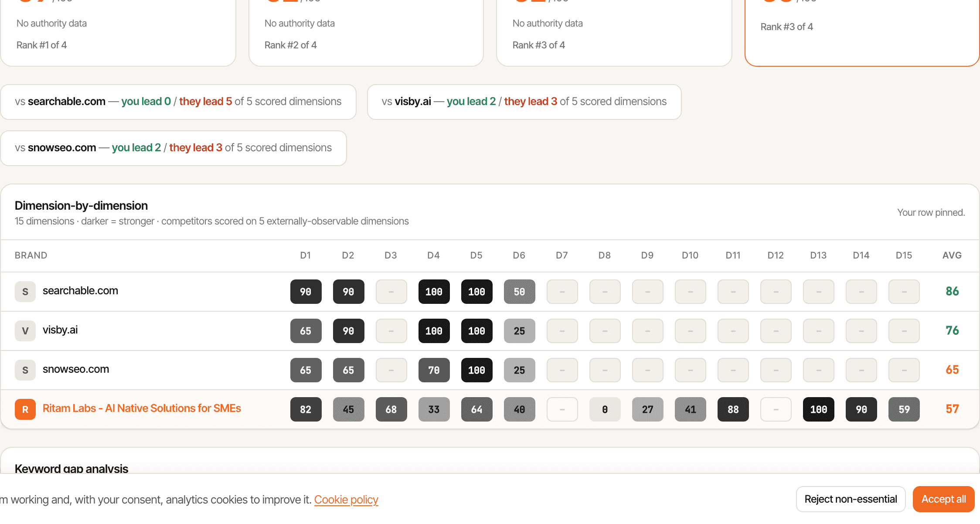
Task: Click the D15 column header
Action: click(x=904, y=255)
